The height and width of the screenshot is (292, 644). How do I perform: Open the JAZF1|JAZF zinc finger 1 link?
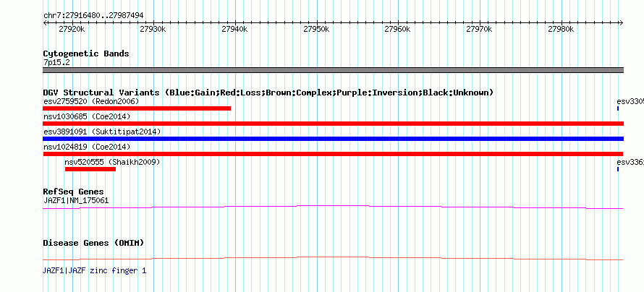point(95,270)
